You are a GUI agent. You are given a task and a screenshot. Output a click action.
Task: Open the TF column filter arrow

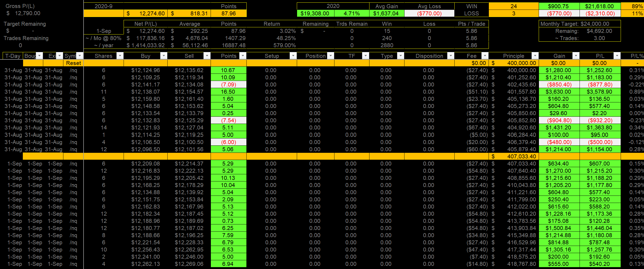coord(366,56)
